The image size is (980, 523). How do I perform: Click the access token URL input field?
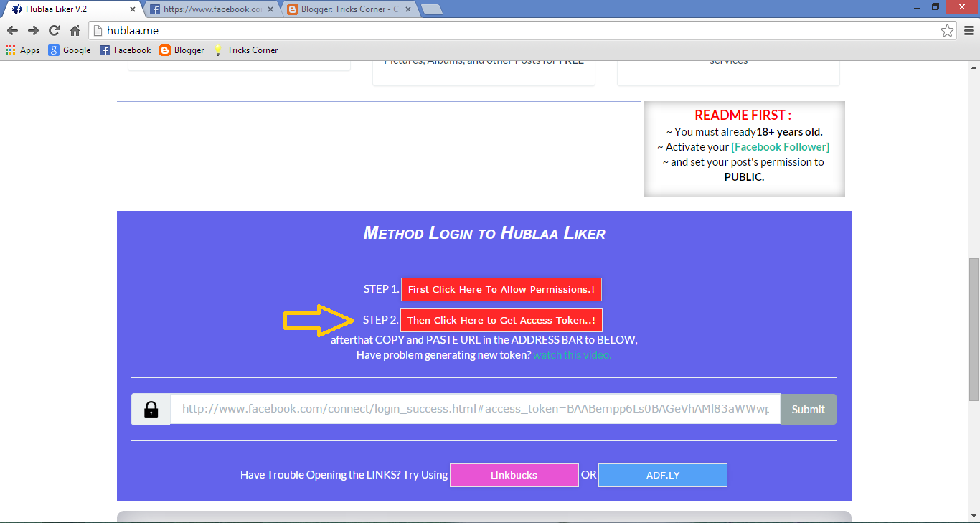pos(473,409)
